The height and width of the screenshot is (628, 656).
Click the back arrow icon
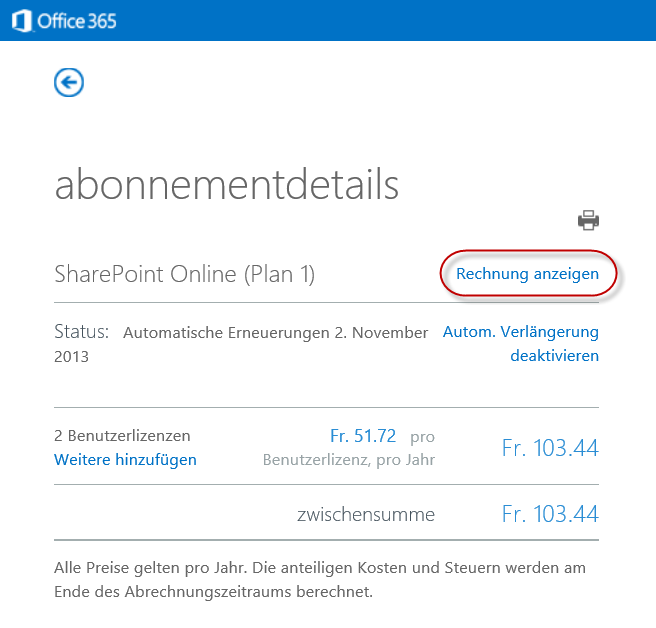point(69,82)
